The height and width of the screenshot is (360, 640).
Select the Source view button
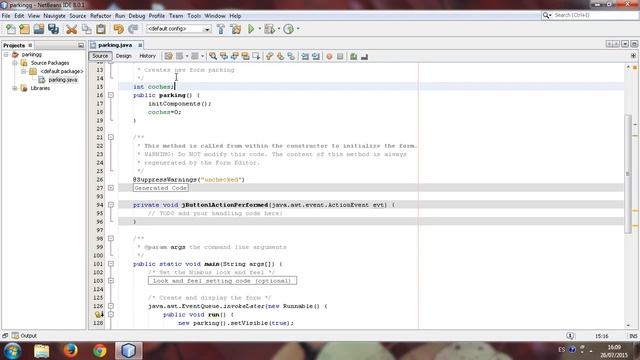100,56
